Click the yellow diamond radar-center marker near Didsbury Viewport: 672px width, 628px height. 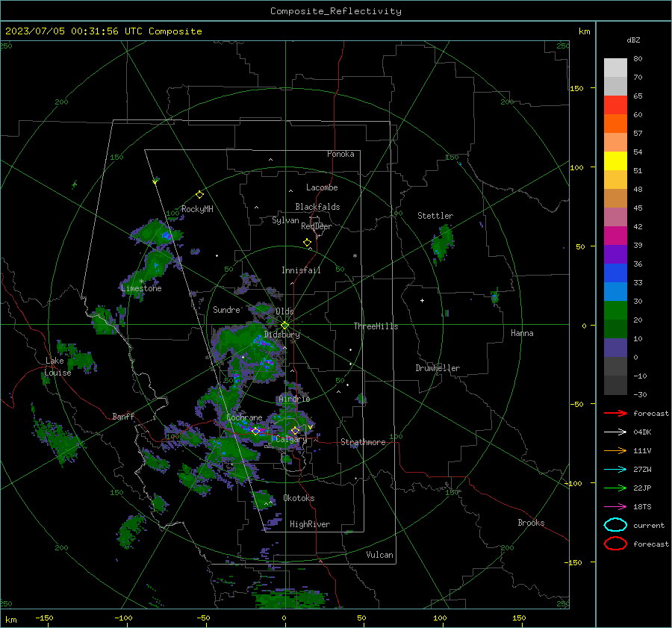click(x=284, y=325)
